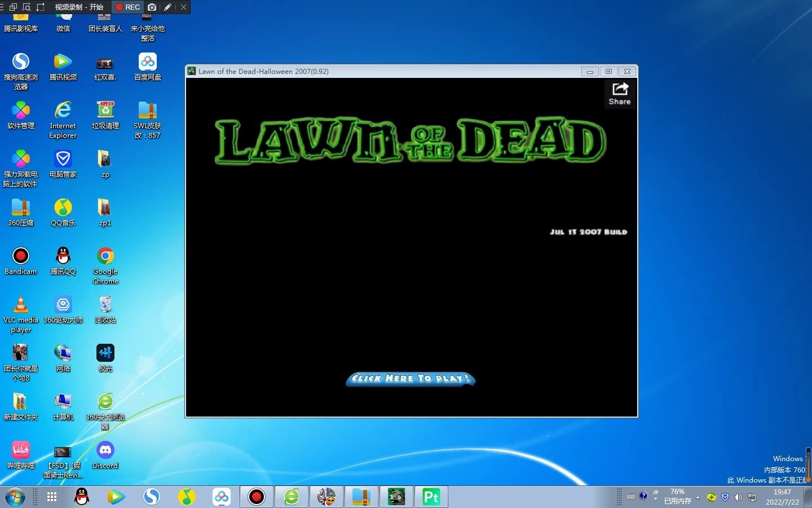Show hidden tray icons with the up arrow
The height and width of the screenshot is (508, 812).
698,497
